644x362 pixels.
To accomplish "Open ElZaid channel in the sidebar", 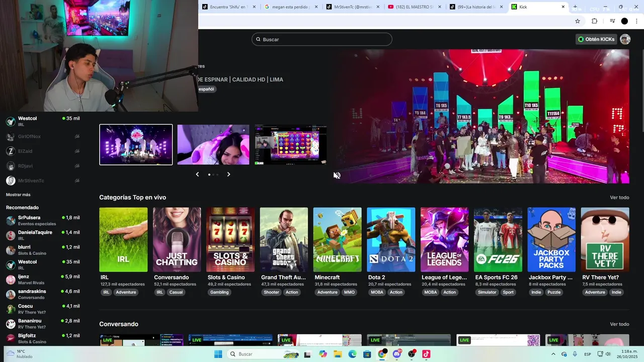I will point(43,151).
